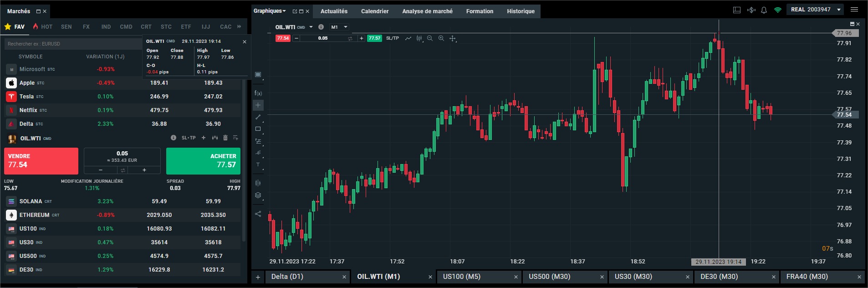Show more market category tabs arrow
The height and width of the screenshot is (288, 868).
[x=239, y=27]
